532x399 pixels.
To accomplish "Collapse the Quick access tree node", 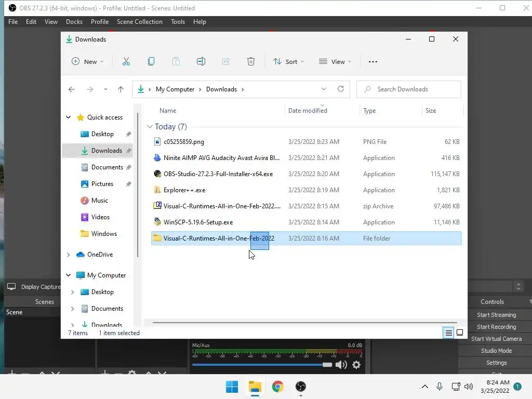I will pos(68,117).
